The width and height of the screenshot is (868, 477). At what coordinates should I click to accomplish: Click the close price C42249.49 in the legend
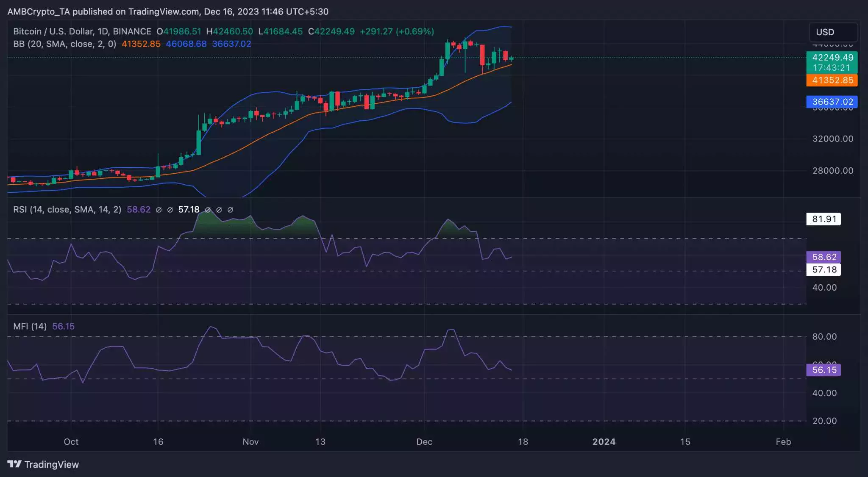pyautogui.click(x=331, y=31)
